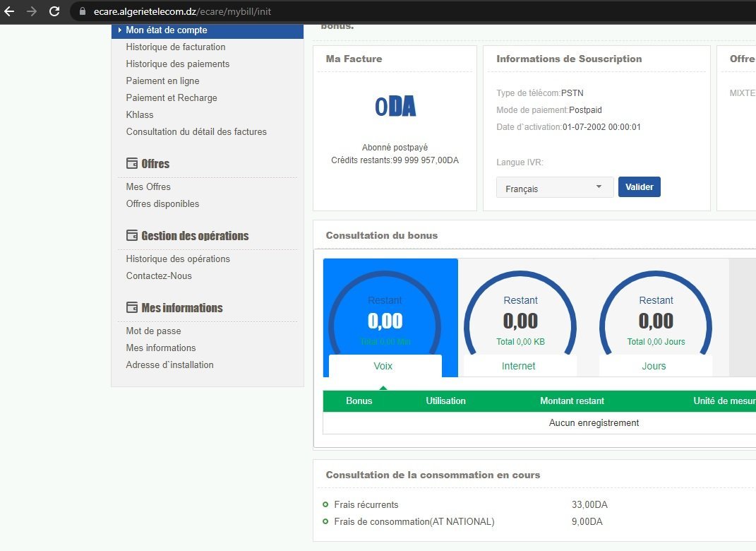Click the browser forward arrow

[32, 11]
